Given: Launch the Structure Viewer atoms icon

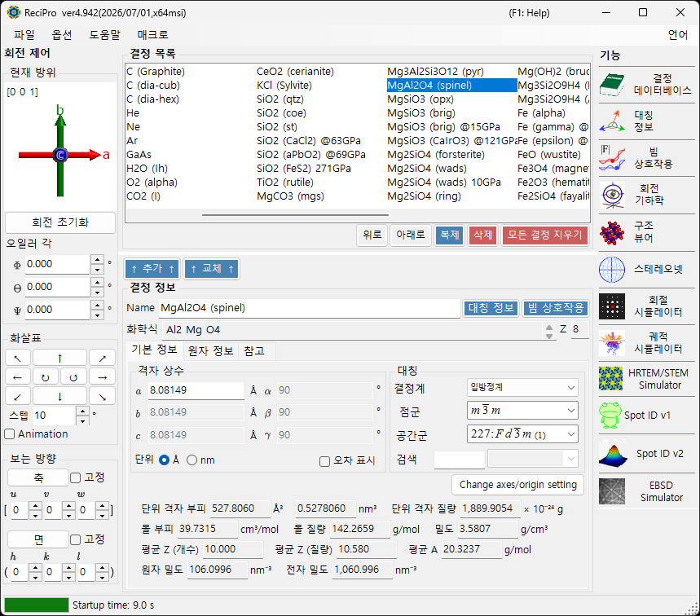Looking at the screenshot, I should (x=612, y=232).
